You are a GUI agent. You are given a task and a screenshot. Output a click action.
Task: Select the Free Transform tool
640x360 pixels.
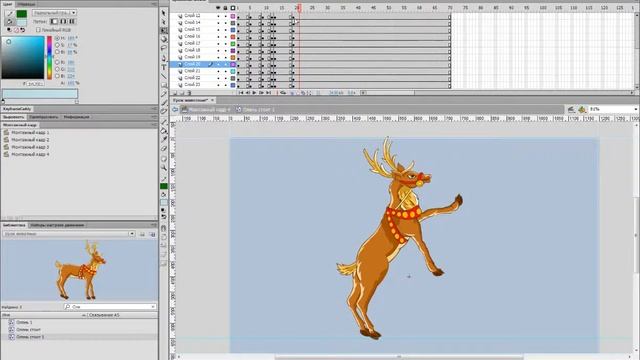[164, 31]
